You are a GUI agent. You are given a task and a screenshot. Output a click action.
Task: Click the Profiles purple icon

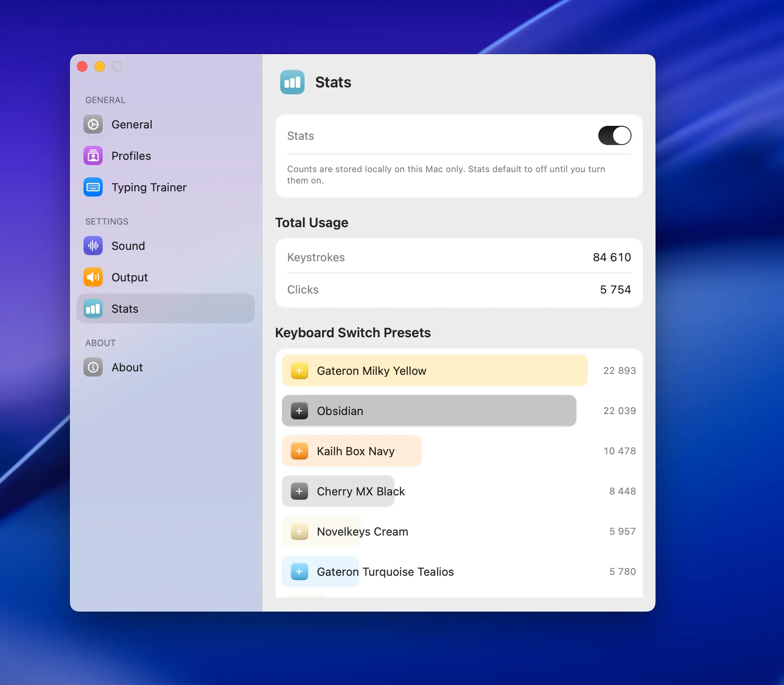coord(93,156)
